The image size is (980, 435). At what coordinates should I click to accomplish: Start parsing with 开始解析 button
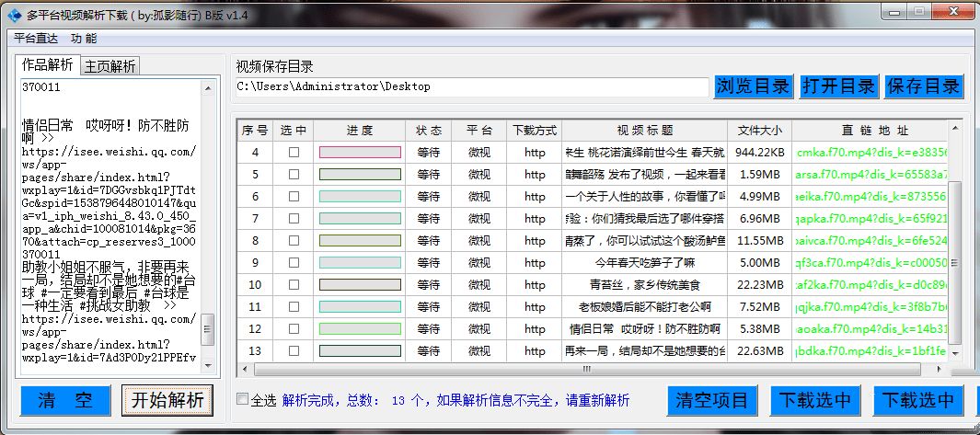(x=167, y=400)
